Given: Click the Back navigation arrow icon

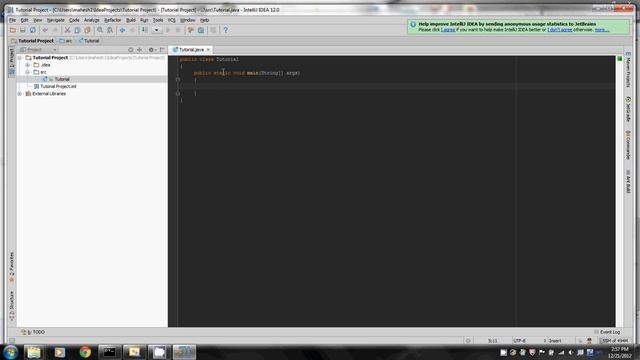Looking at the screenshot, I should point(122,30).
